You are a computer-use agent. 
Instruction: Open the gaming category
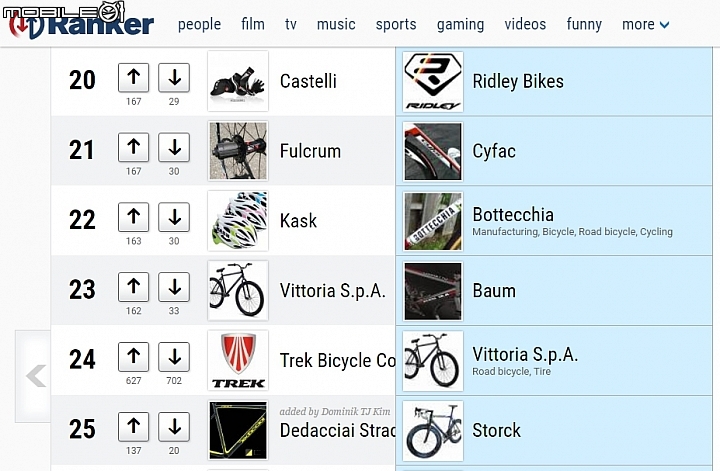click(x=460, y=24)
